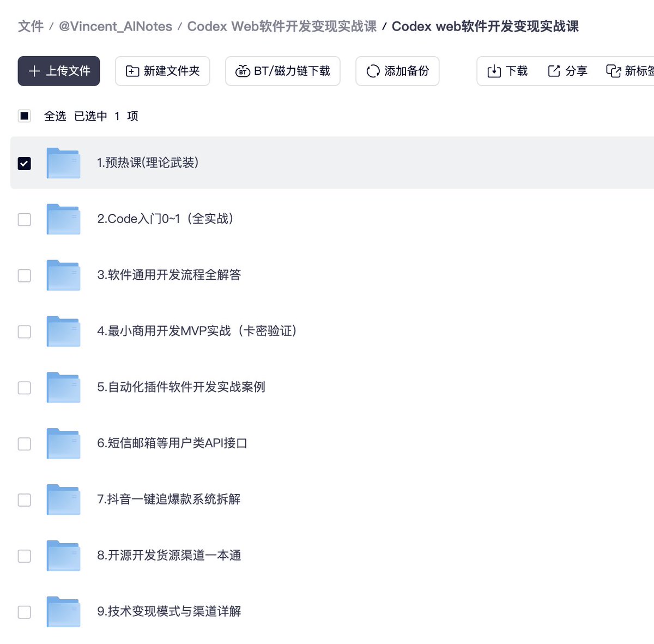
Task: Click folder icon of 6.短信邮箱等用户类API接口
Action: (63, 444)
